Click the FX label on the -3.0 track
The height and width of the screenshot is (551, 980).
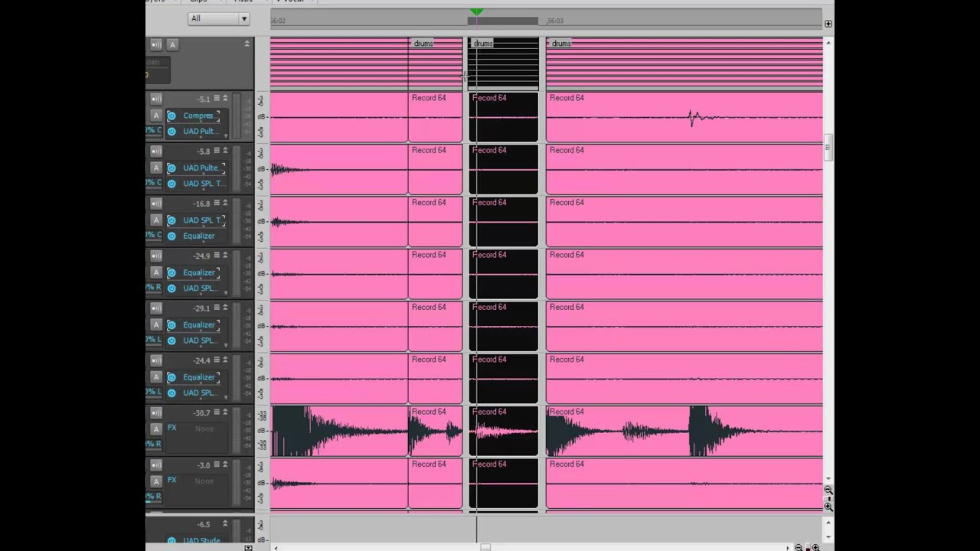[171, 480]
